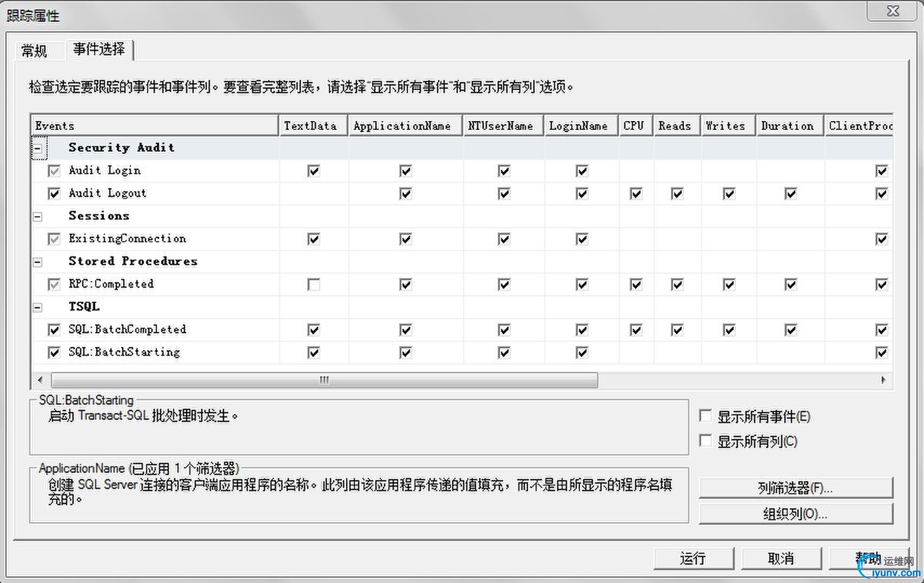This screenshot has width=924, height=583.
Task: Uncheck NTUserName for SQL:BatchCompleted
Action: pyautogui.click(x=504, y=330)
